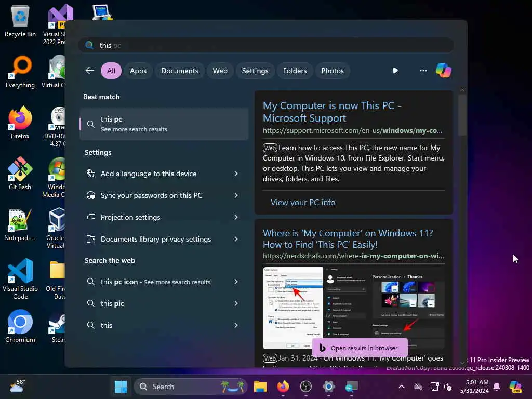Open the Quick Assist icon in taskbar
This screenshot has height=399, width=532.
(x=352, y=387)
